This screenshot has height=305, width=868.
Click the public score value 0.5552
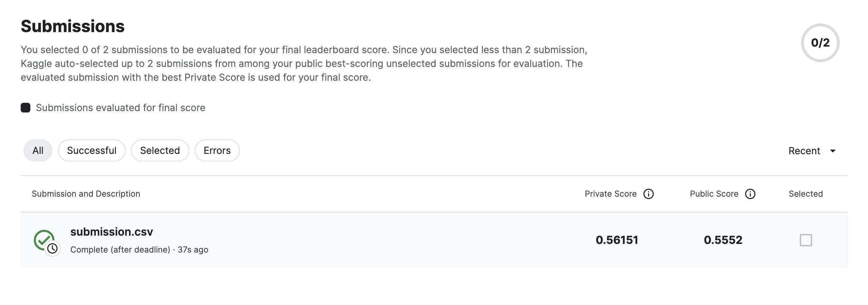tap(723, 240)
